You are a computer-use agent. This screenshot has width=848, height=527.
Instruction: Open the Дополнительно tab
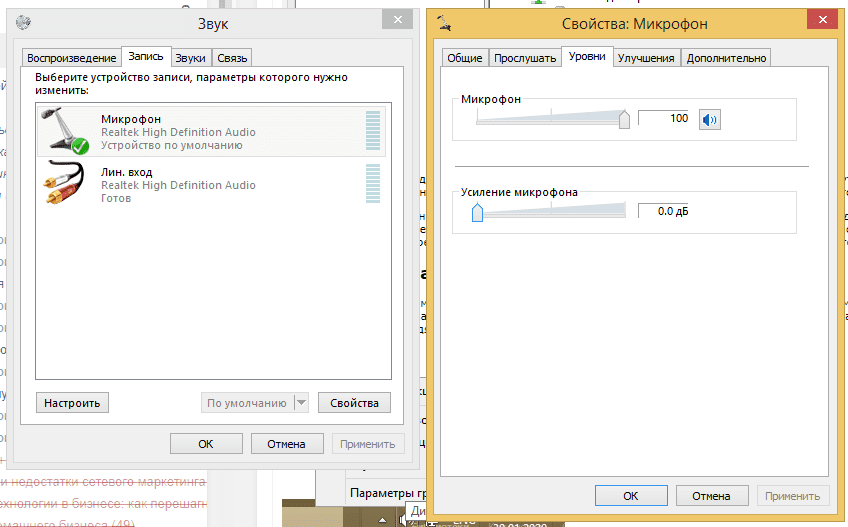726,58
